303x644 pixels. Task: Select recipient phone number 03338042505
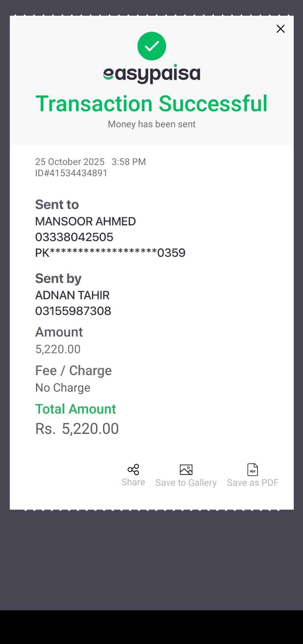74,237
